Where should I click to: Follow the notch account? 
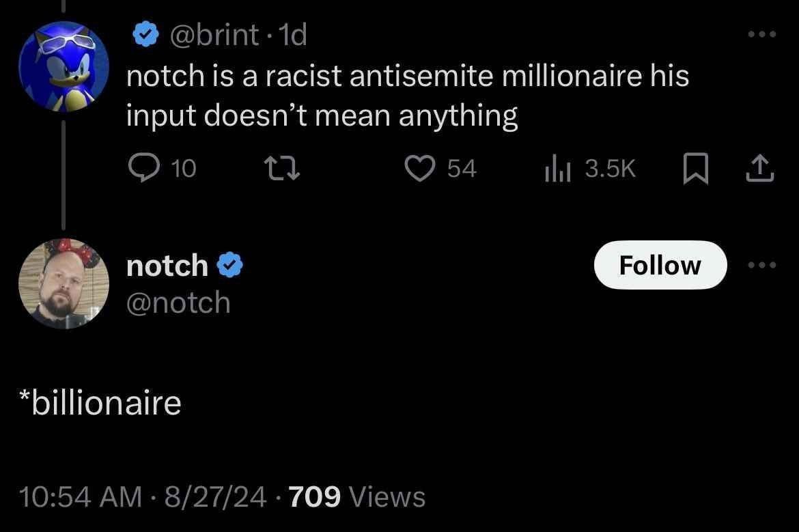click(660, 265)
